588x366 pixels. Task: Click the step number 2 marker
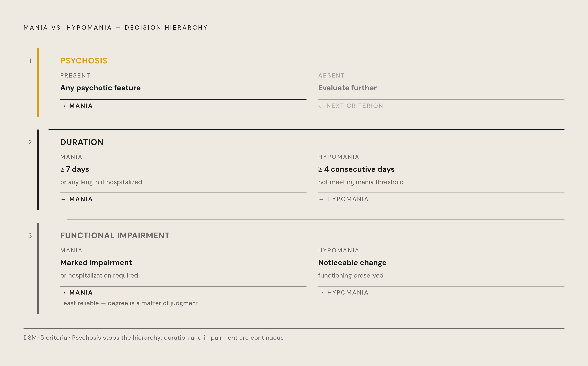tap(30, 142)
